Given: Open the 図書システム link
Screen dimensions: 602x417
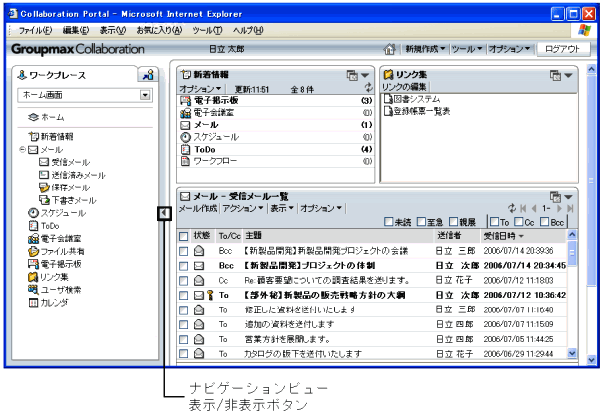Looking at the screenshot, I should tap(416, 99).
